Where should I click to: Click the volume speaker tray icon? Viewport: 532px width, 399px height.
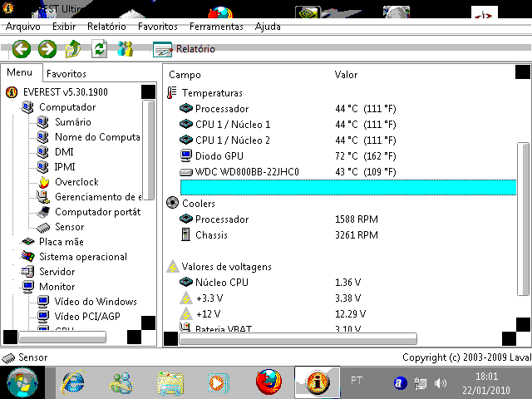tap(440, 383)
